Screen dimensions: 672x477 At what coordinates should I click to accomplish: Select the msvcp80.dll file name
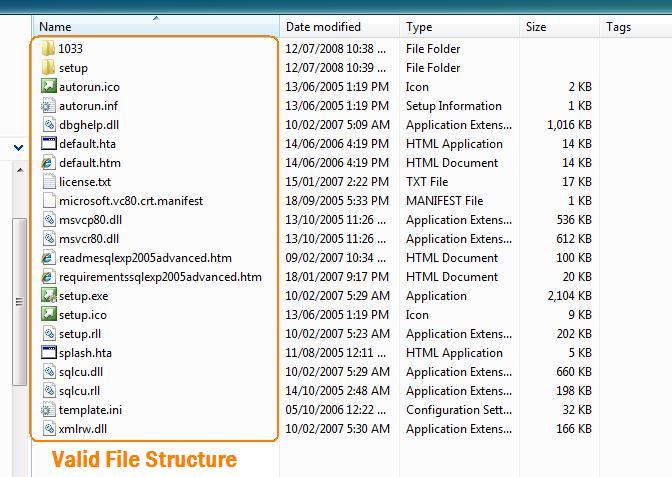click(x=90, y=219)
